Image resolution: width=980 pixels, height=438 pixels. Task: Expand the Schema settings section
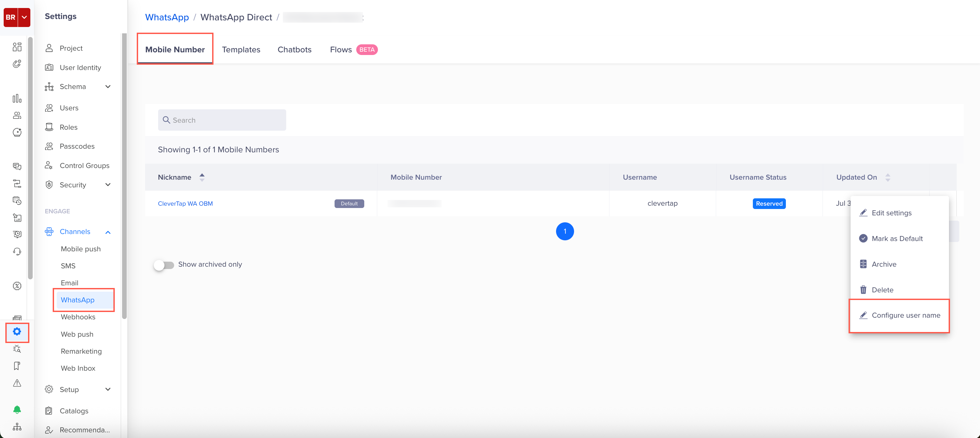108,87
